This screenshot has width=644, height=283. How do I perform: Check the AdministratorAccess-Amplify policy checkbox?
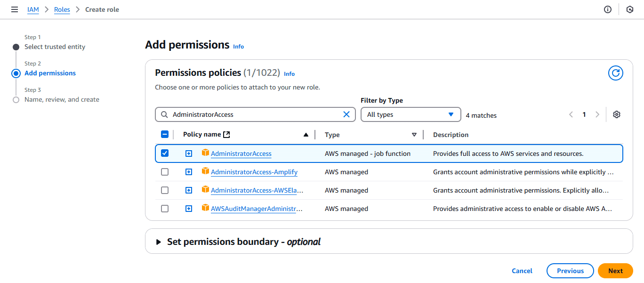coord(165,172)
